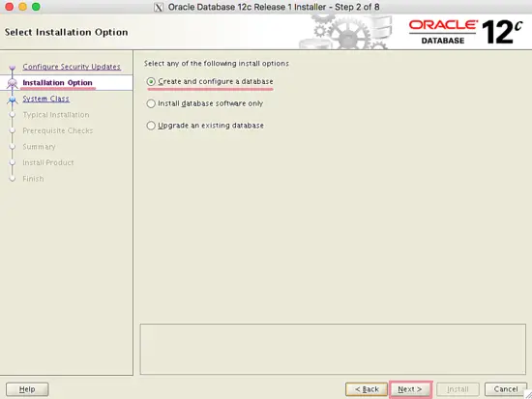The width and height of the screenshot is (532, 399).
Task: Select Create and configure a database option
Action: click(x=210, y=81)
